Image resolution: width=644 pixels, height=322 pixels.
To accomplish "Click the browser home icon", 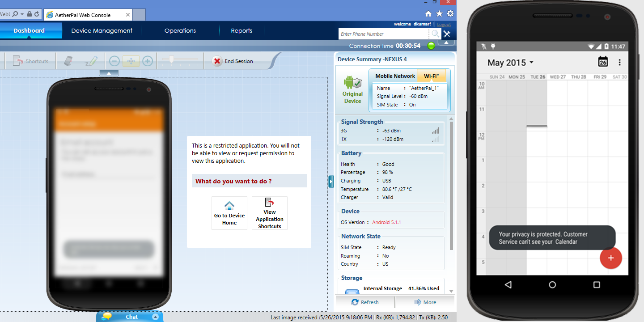I will (x=428, y=14).
